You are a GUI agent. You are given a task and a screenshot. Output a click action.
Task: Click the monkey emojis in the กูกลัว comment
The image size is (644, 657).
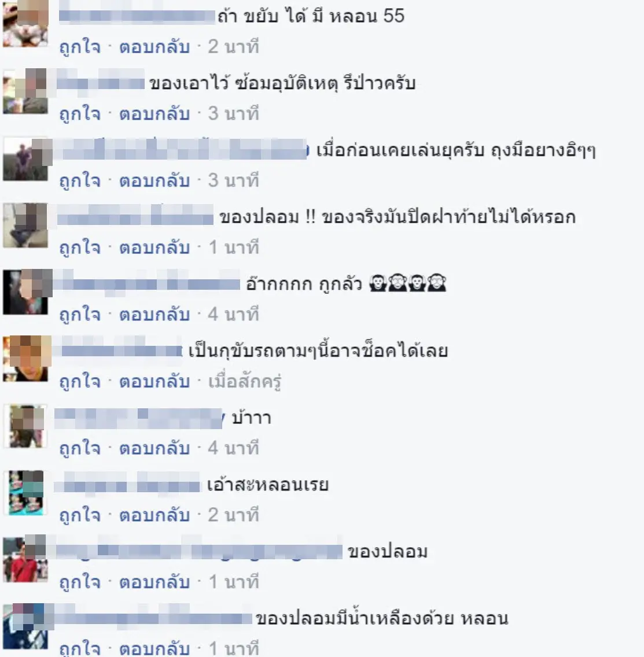tap(407, 283)
